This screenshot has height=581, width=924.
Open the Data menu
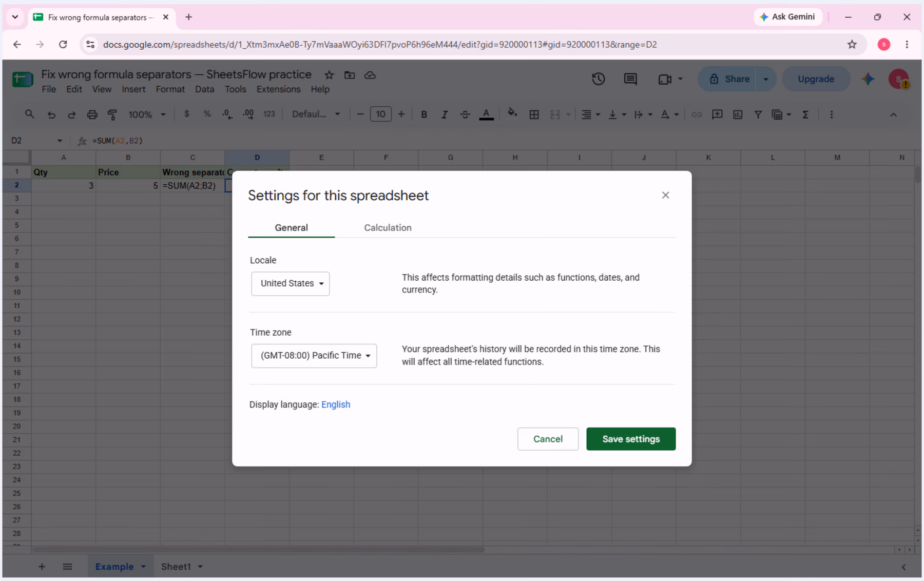204,89
